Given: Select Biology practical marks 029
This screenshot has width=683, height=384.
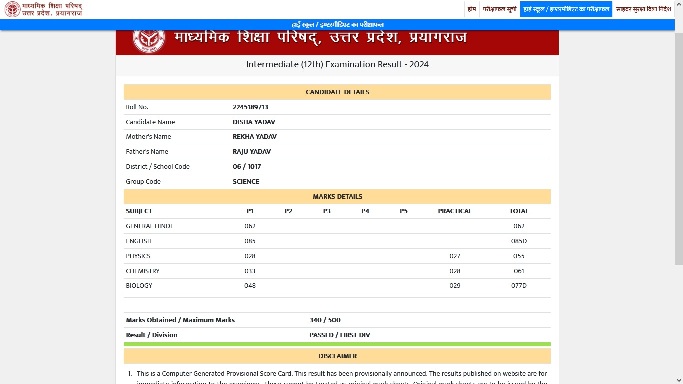Looking at the screenshot, I should (455, 286).
